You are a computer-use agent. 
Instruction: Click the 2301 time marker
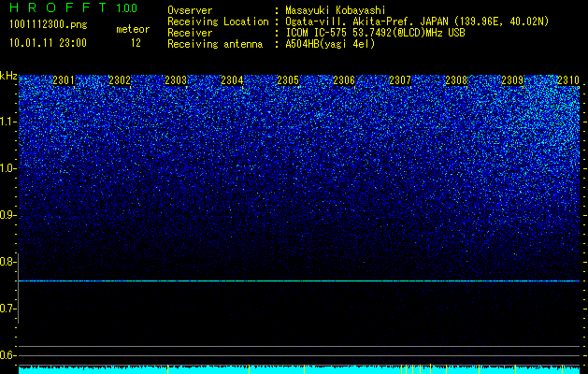coord(64,79)
